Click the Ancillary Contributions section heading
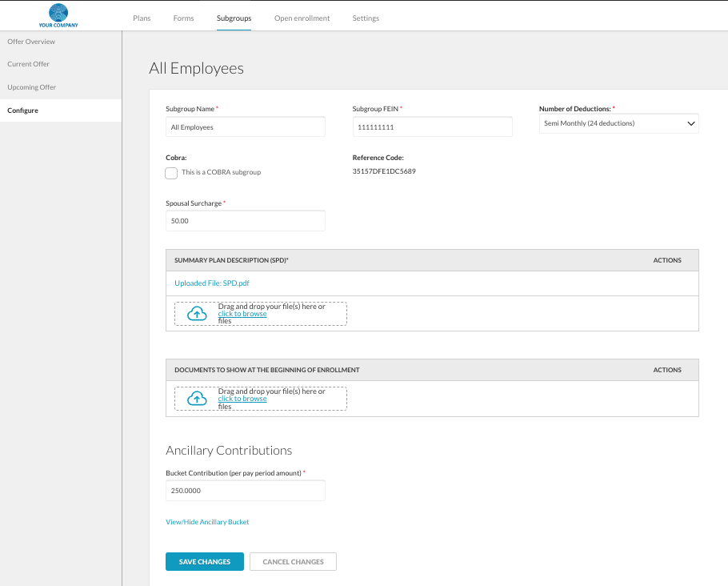This screenshot has width=728, height=586. pos(229,450)
